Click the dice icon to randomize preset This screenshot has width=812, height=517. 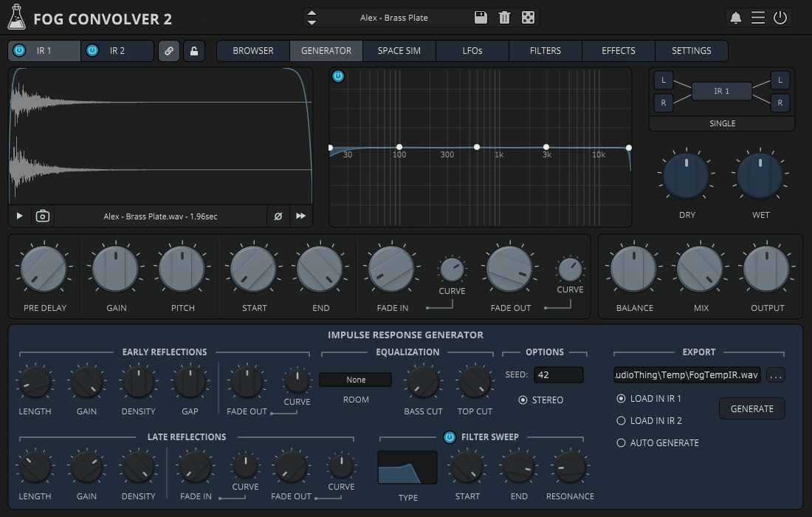(529, 17)
